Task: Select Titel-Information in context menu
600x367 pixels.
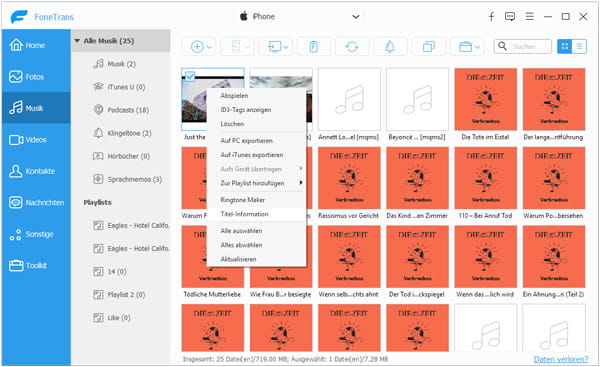Action: tap(256, 214)
